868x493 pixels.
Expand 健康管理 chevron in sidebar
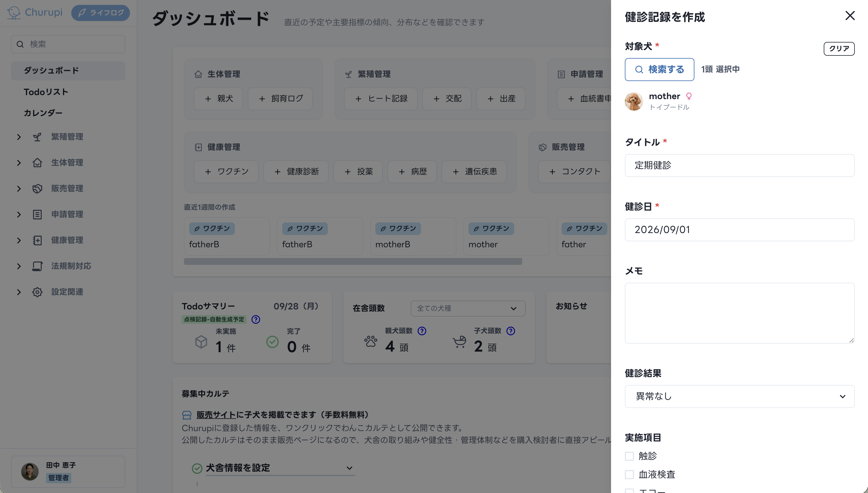pos(19,240)
